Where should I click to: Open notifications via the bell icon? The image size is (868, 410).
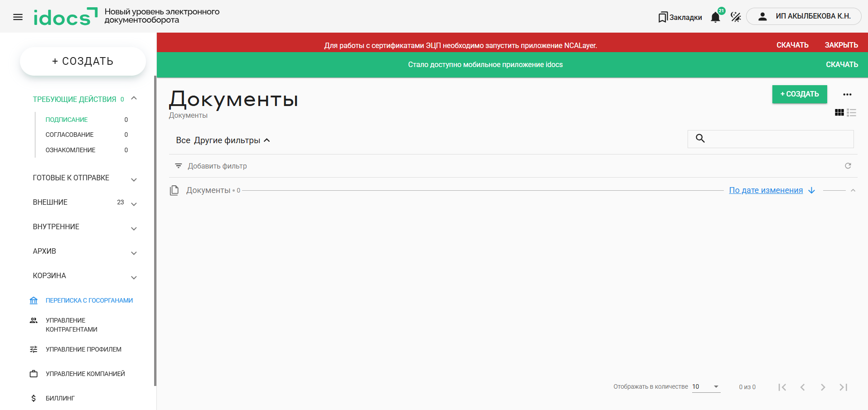tap(715, 16)
